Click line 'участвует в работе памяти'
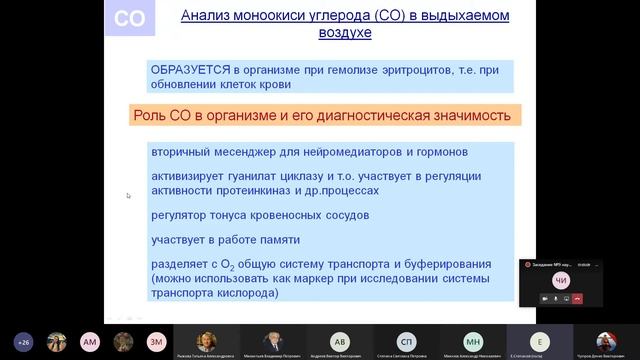The image size is (640, 360). (225, 240)
